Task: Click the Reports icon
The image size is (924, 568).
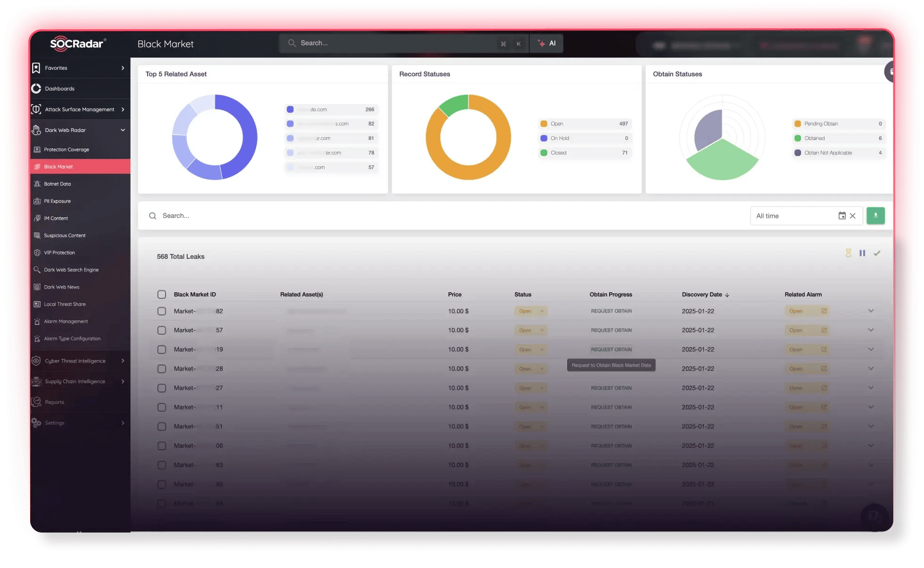Action: [36, 402]
